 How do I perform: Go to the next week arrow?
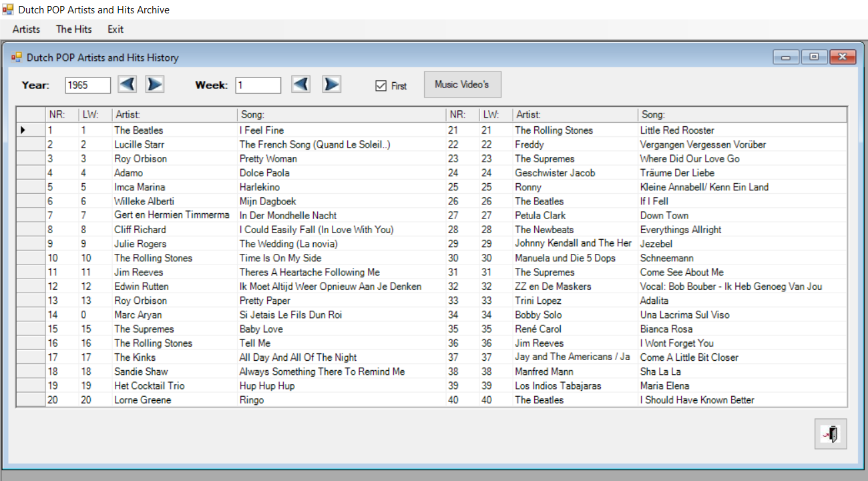[332, 84]
